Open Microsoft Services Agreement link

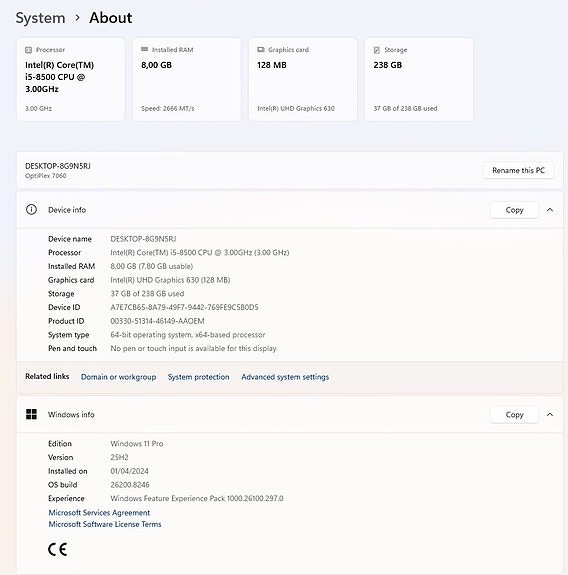(x=99, y=512)
